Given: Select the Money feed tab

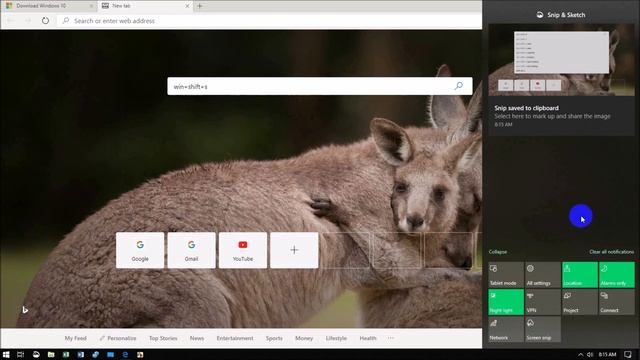Looking at the screenshot, I should (x=304, y=338).
